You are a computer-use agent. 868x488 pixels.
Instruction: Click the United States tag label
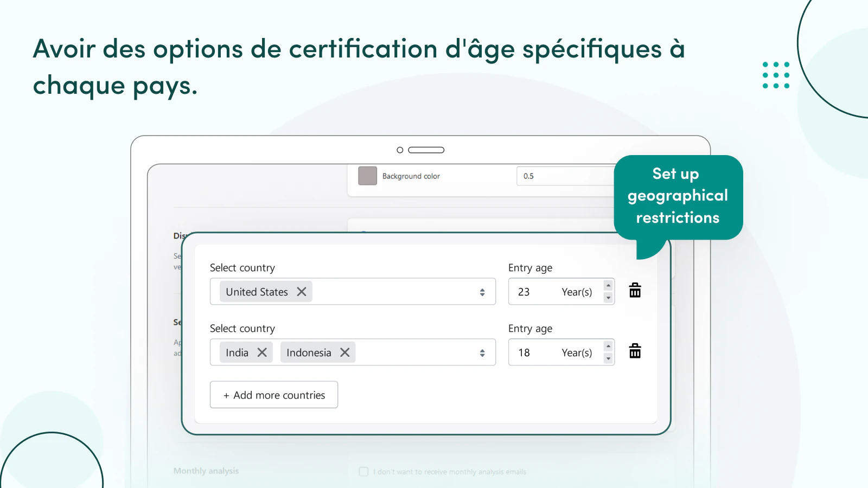[x=257, y=292]
